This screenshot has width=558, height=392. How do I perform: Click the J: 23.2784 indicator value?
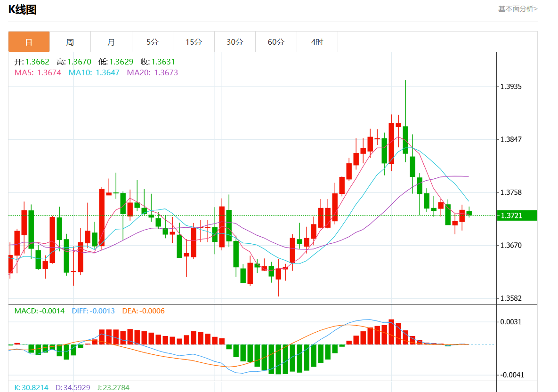click(x=113, y=387)
